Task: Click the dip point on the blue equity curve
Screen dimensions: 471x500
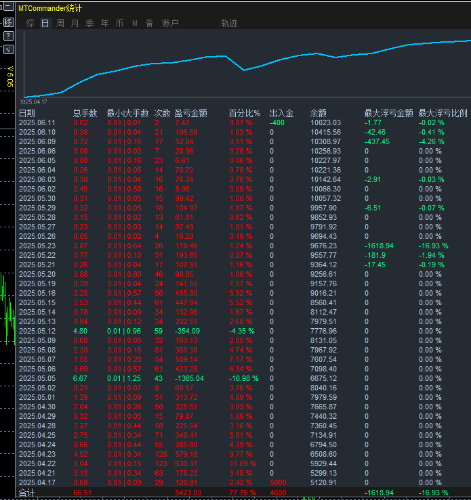Action: click(244, 70)
